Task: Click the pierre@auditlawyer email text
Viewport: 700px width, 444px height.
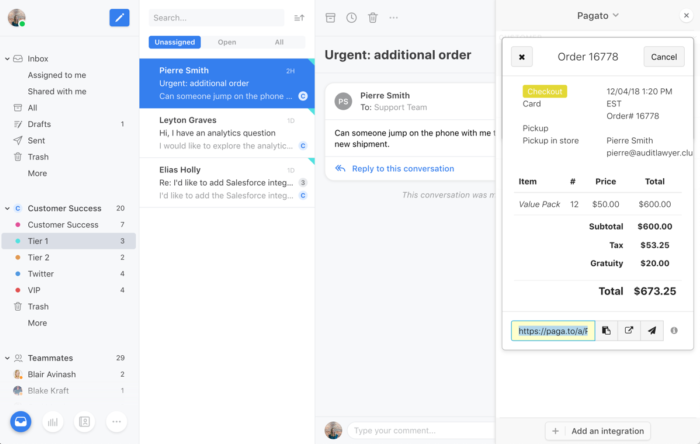Action: [650, 153]
